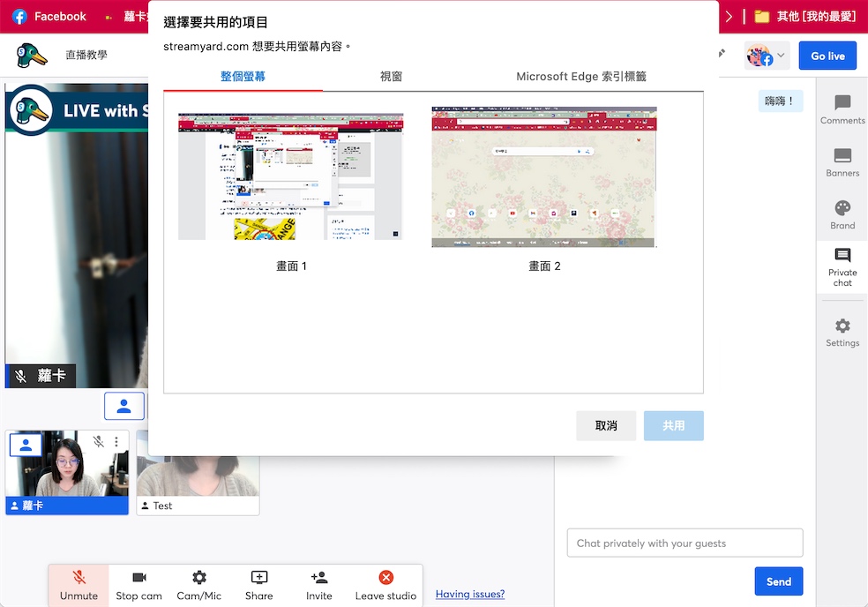Click the StreamYard duck logo
This screenshot has height=607, width=868.
pyautogui.click(x=32, y=56)
